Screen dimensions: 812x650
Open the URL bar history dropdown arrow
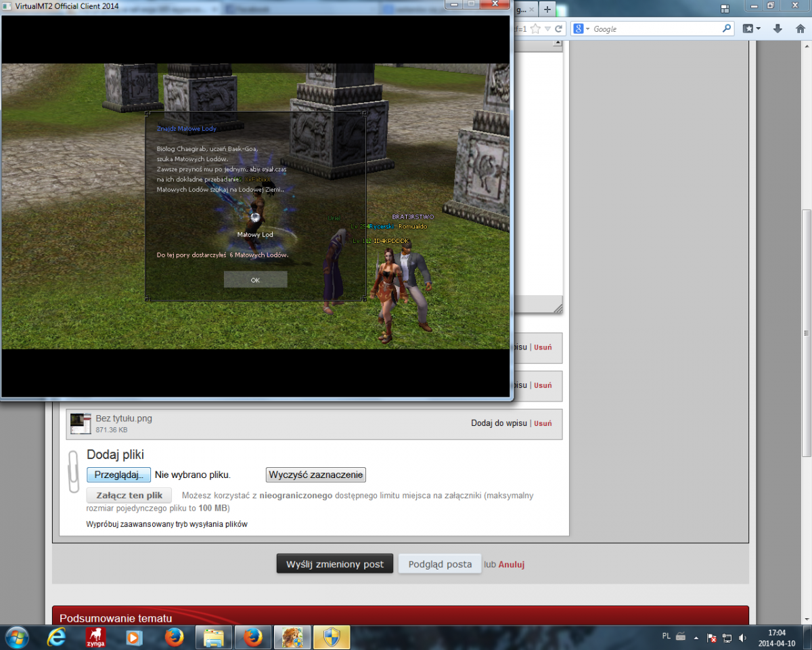[547, 28]
